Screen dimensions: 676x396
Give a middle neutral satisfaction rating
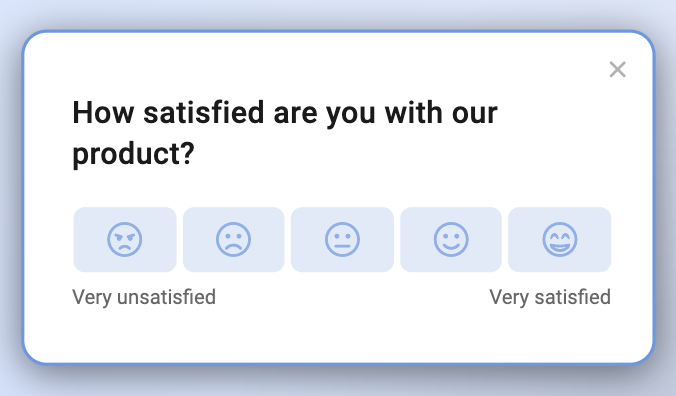tap(342, 240)
